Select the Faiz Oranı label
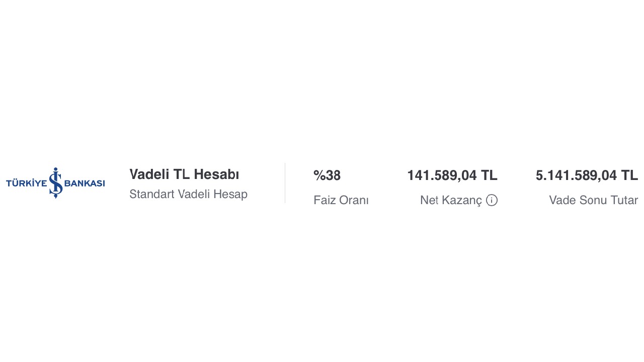The width and height of the screenshot is (644, 362). (x=341, y=200)
